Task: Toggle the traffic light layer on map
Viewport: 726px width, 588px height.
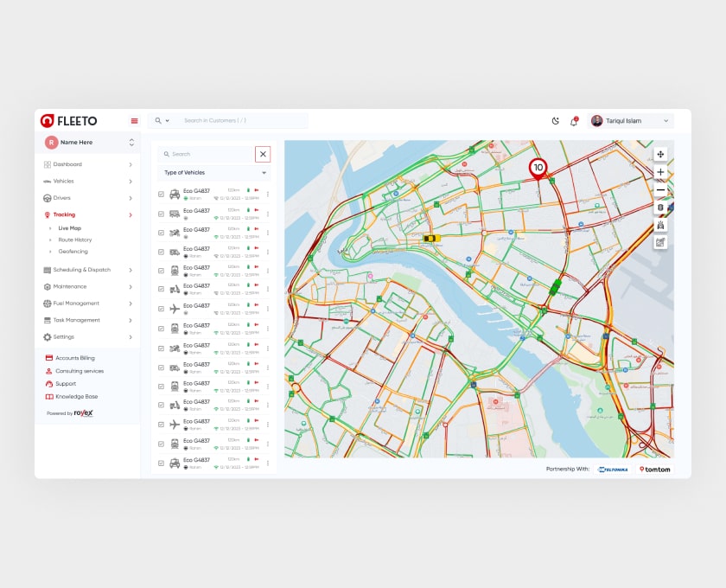Action: 660,208
